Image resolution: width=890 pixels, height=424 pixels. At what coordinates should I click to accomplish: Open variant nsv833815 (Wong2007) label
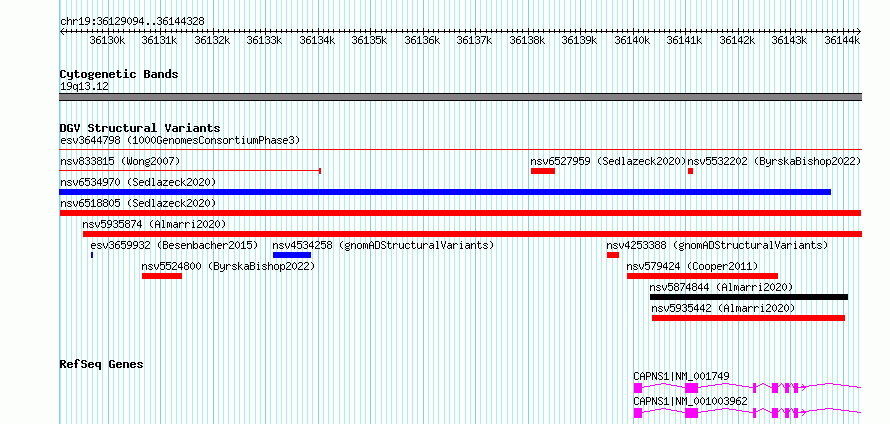(120, 162)
